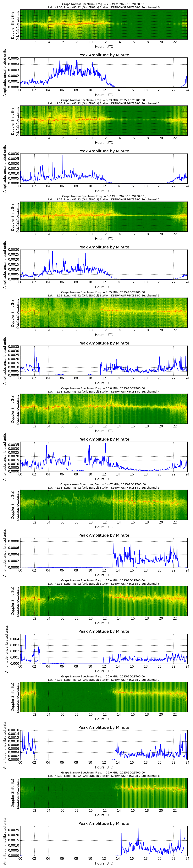Click 'Peak Amplitude by Minute' heading under 2.5 MHz spectrum
193x868 pixels.
(x=104, y=55)
